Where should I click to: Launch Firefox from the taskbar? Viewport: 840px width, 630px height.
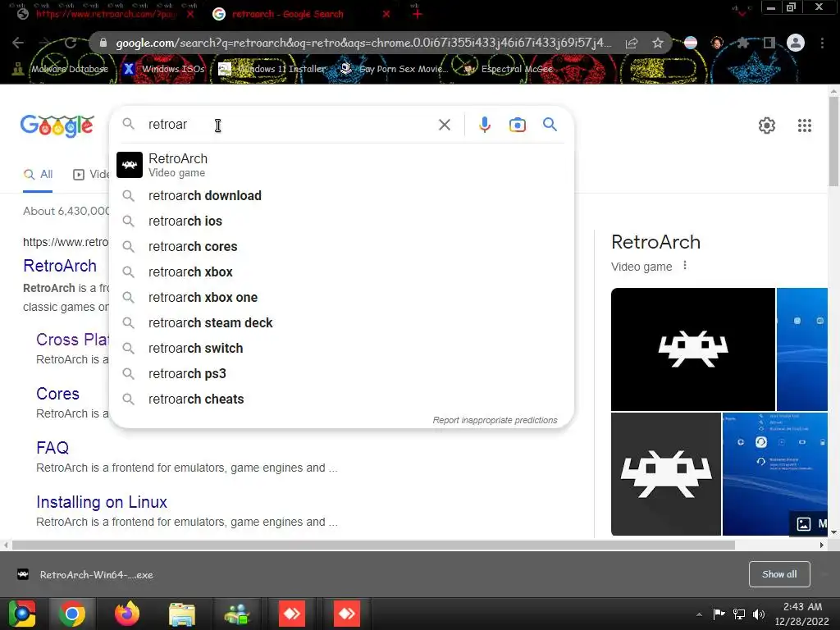[x=127, y=614]
